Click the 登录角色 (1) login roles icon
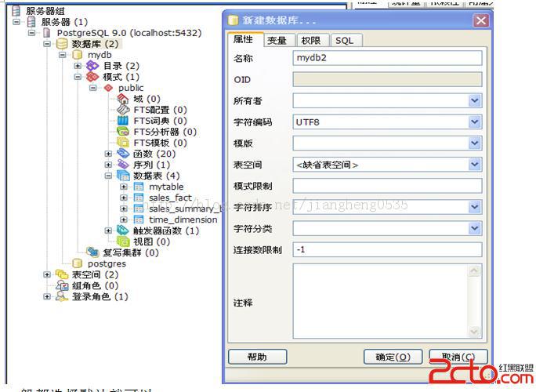536x392 pixels. [62, 296]
